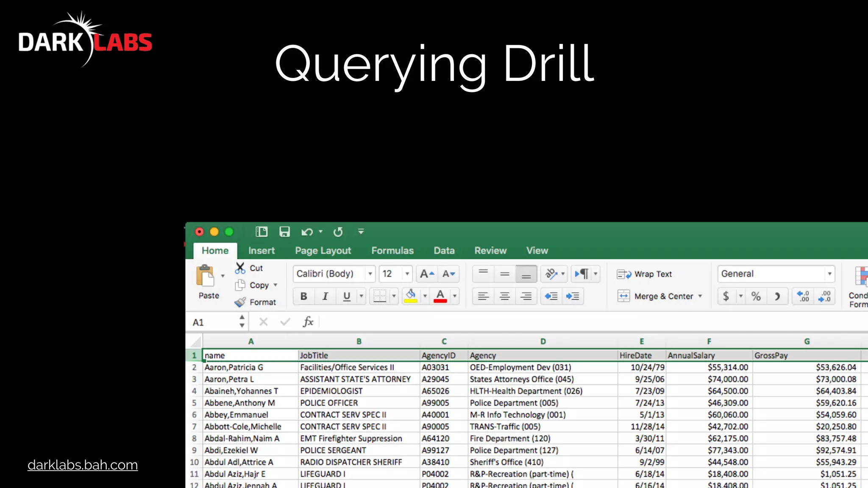Viewport: 868px width, 488px height.
Task: Click the borders icon
Action: point(380,296)
